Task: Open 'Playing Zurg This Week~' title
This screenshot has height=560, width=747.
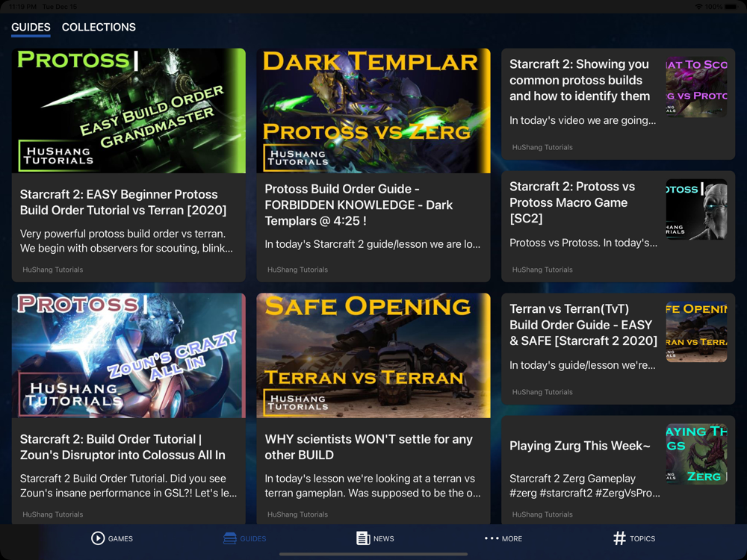Action: 580,446
